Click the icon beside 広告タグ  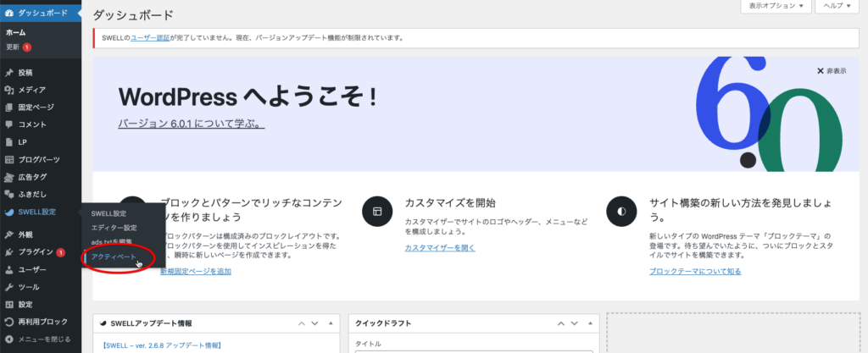click(8, 177)
